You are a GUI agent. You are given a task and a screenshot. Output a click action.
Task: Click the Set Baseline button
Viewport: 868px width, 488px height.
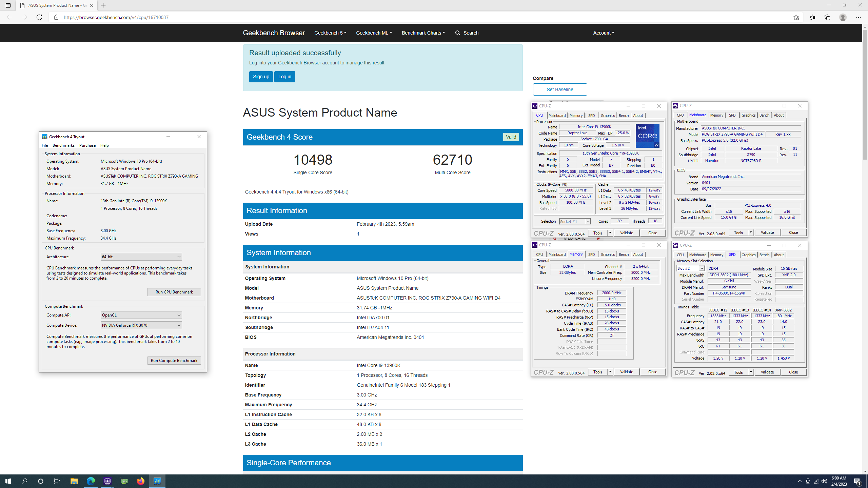click(x=560, y=89)
